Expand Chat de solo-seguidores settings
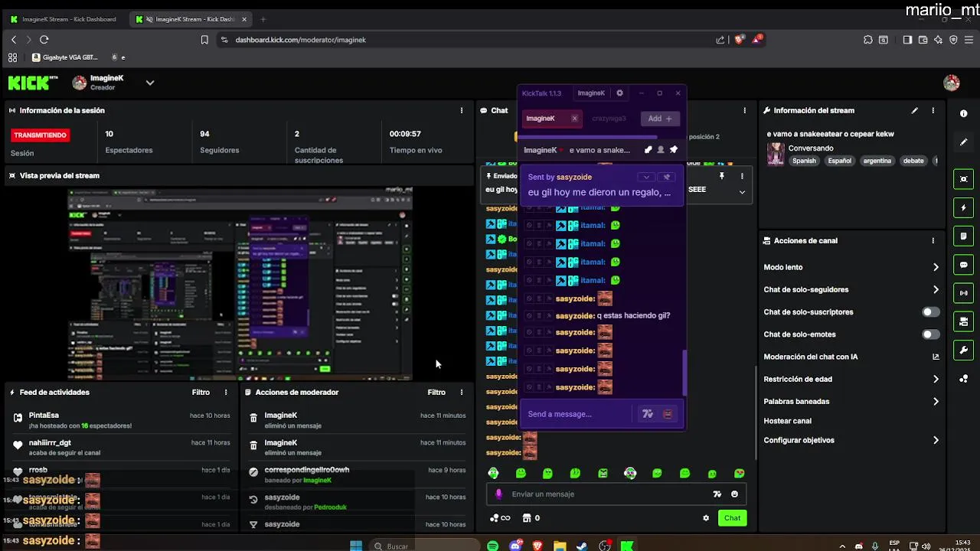 [x=935, y=289]
